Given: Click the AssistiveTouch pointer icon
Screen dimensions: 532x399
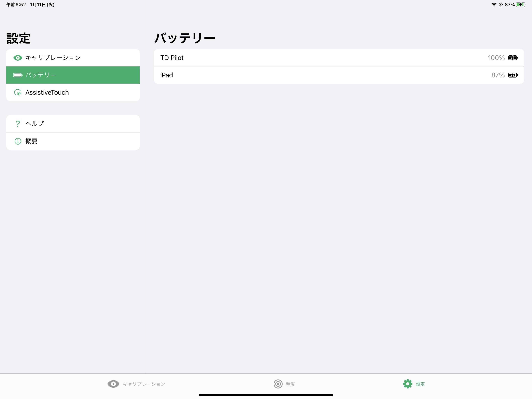Looking at the screenshot, I should click(18, 92).
